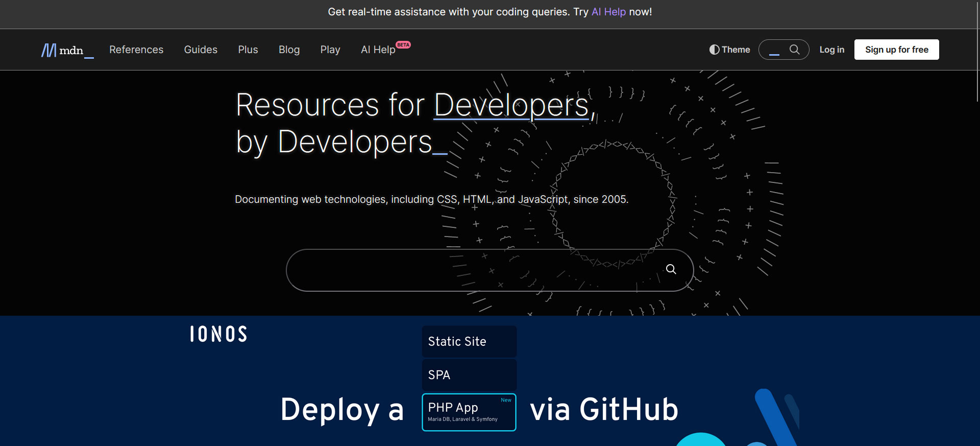
Task: Click the underlined Developers heading link
Action: tap(510, 105)
